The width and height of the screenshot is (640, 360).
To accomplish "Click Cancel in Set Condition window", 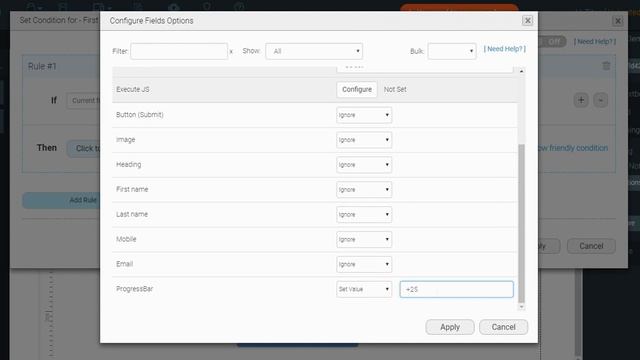I will click(x=591, y=246).
